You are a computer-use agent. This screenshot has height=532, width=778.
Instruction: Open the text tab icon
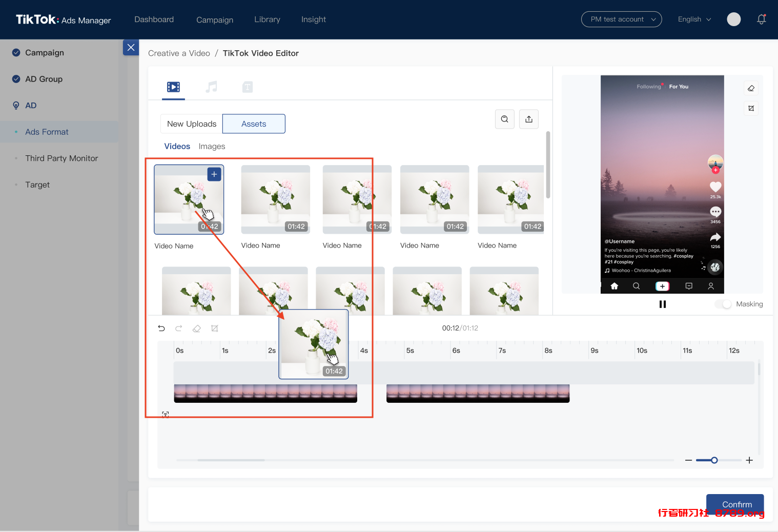248,87
